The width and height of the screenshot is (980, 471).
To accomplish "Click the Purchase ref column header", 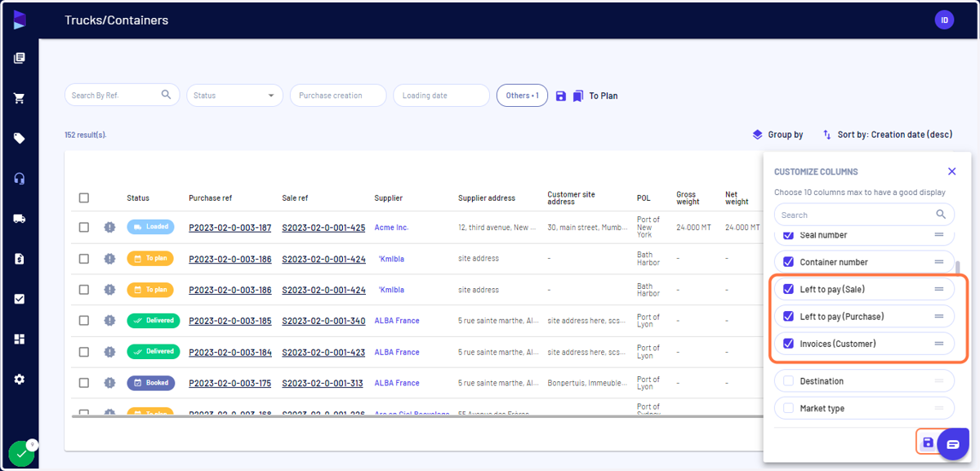I will point(211,198).
